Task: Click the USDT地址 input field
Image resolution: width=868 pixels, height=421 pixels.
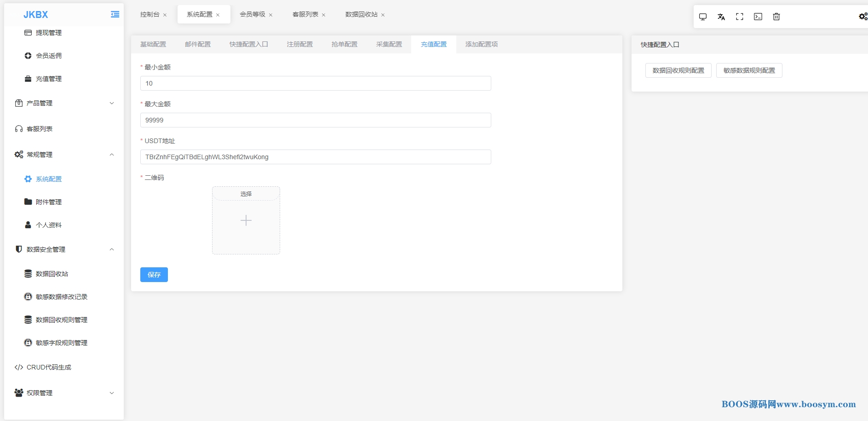Action: point(316,157)
